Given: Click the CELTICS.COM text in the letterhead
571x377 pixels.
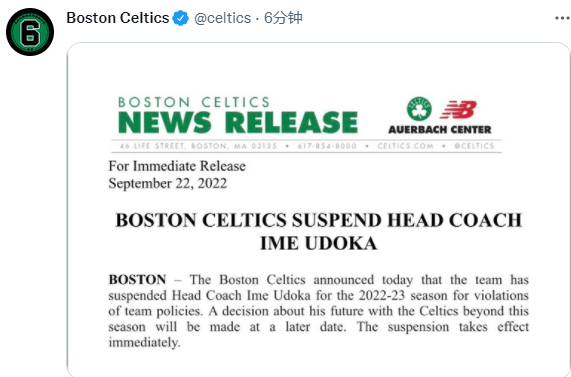Looking at the screenshot, I should point(405,146).
